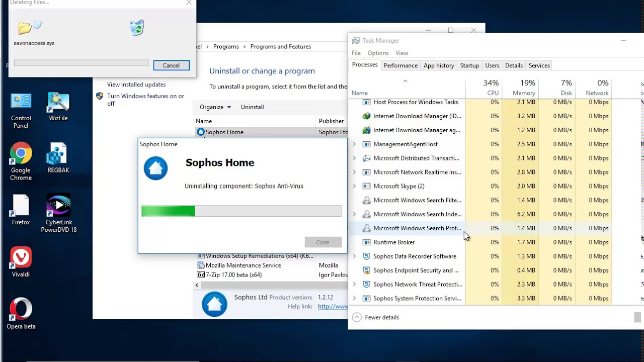644x362 pixels.
Task: Click the ManagementAgentHost process icon
Action: pos(366,144)
